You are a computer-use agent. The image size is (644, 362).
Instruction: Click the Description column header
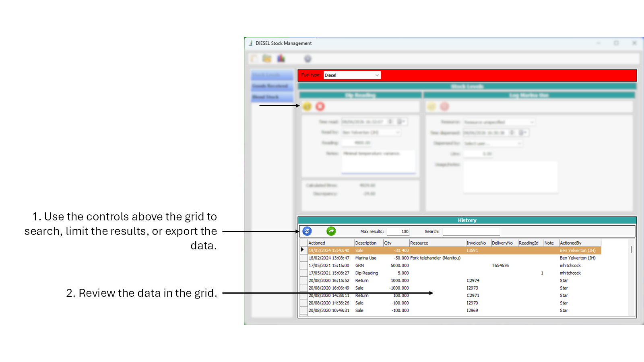click(369, 243)
